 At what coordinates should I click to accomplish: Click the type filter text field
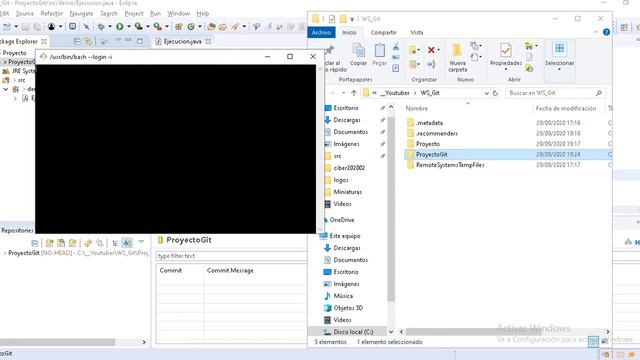click(x=231, y=256)
